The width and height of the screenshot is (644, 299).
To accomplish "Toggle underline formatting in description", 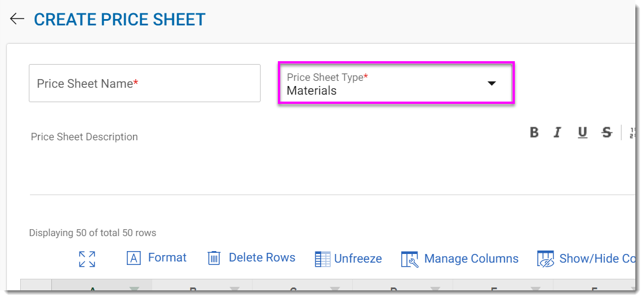I will (x=582, y=133).
